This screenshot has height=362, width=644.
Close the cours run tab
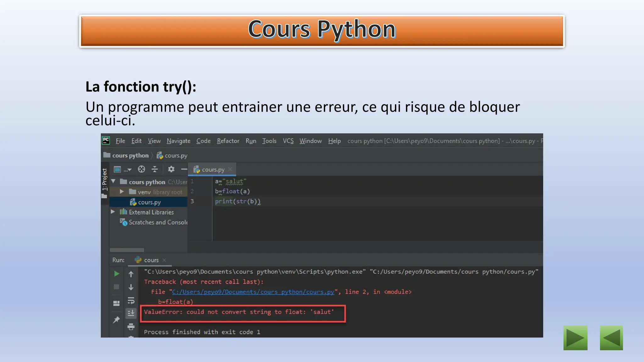164,260
